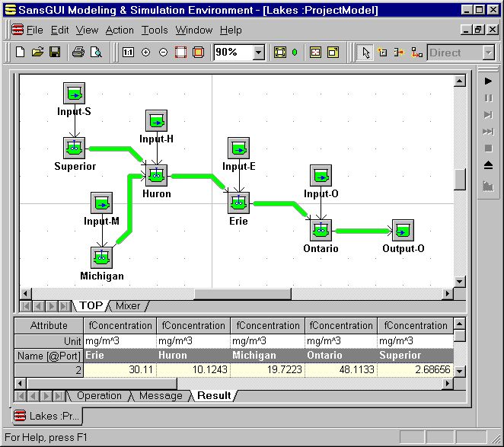This screenshot has height=447, width=504.
Task: Click the Print icon in toolbar
Action: coord(78,53)
